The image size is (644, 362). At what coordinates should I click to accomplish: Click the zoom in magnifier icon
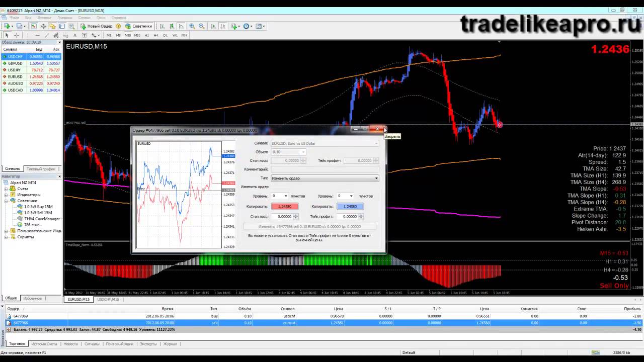point(192,26)
